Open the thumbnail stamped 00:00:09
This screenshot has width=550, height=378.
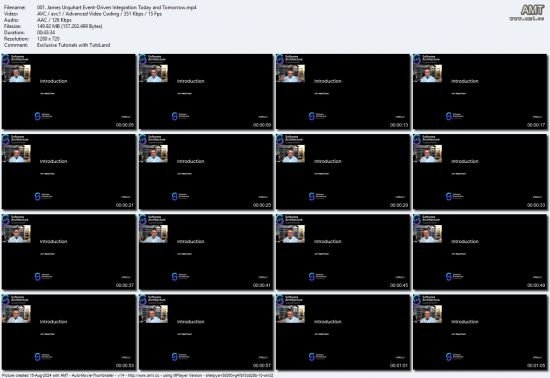pyautogui.click(x=206, y=92)
